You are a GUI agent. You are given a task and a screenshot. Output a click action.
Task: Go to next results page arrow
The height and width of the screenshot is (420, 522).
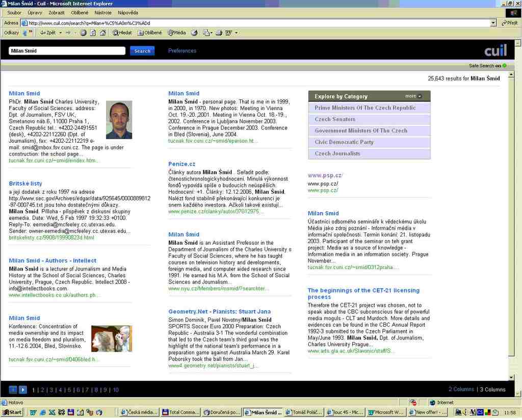click(x=23, y=389)
